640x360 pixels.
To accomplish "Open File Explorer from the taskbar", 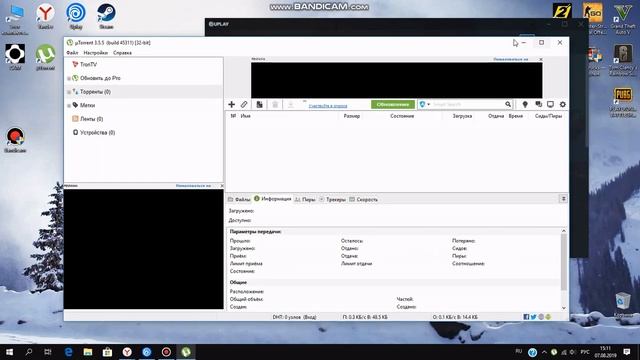I will pos(88,352).
